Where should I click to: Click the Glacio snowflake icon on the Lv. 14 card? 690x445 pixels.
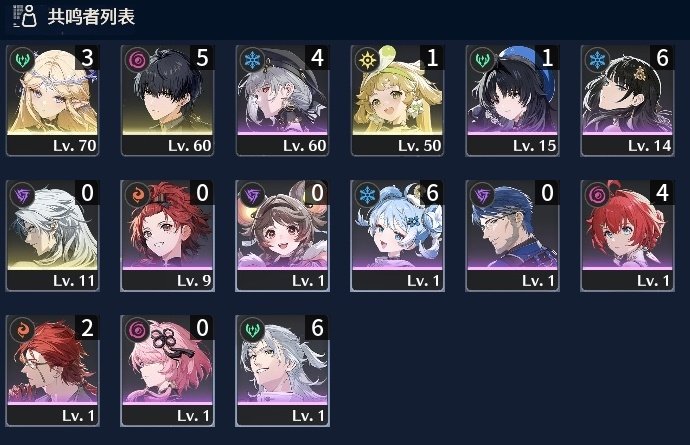click(597, 59)
